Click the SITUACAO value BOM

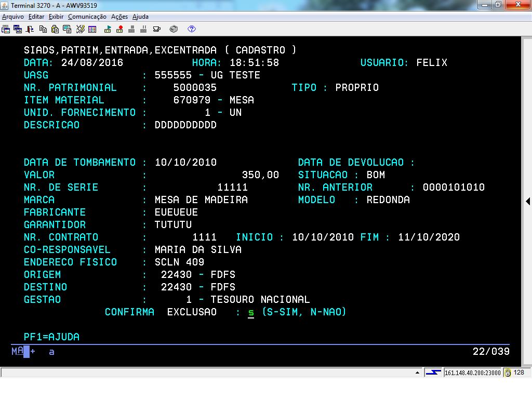coord(376,175)
